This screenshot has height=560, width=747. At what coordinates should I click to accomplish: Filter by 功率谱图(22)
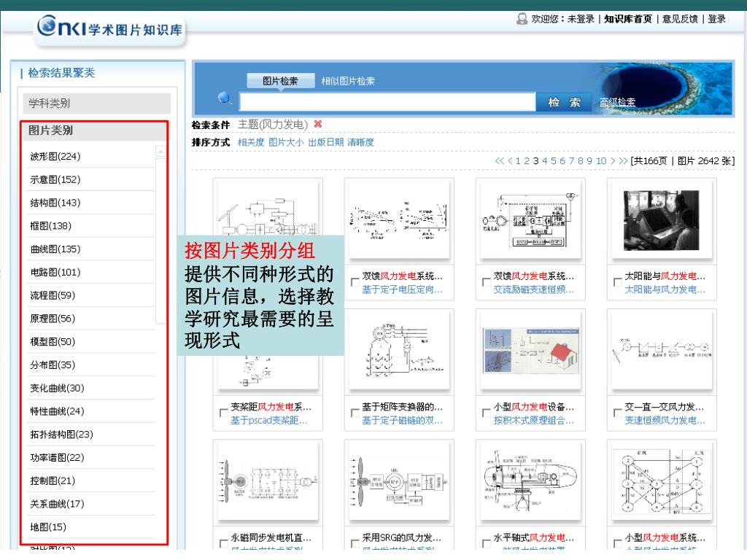point(57,458)
